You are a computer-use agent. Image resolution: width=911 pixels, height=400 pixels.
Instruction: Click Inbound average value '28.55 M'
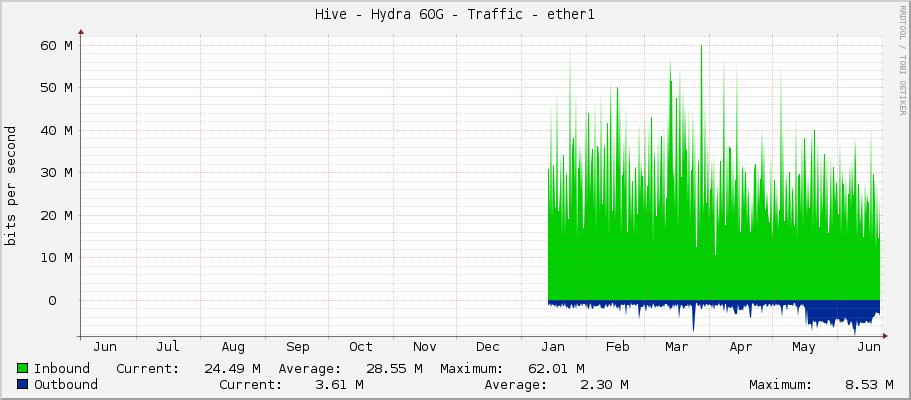pos(394,368)
